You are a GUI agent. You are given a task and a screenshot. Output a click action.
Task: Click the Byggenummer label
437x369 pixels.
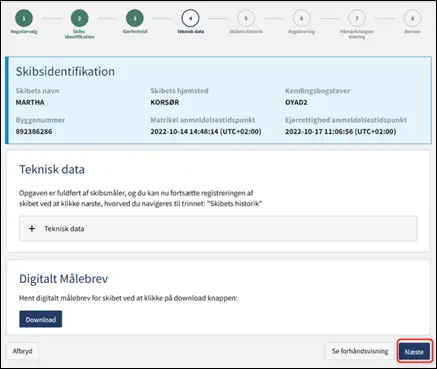(40, 120)
